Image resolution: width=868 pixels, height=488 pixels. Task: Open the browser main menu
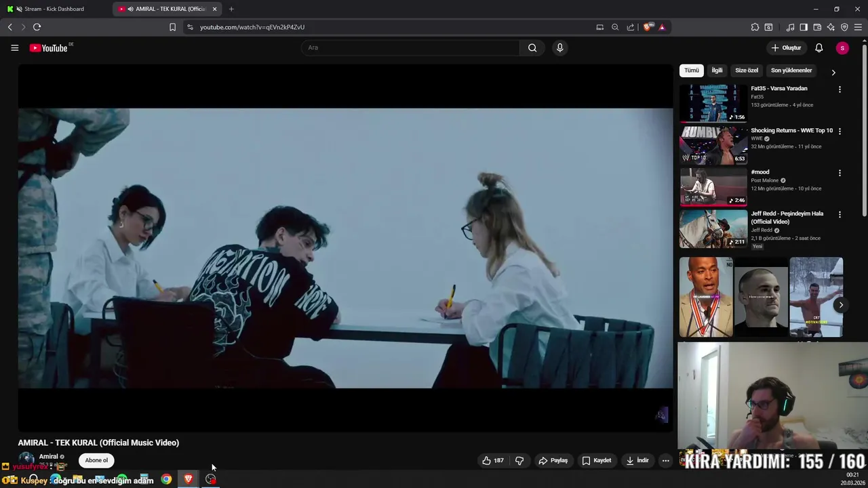(x=858, y=27)
